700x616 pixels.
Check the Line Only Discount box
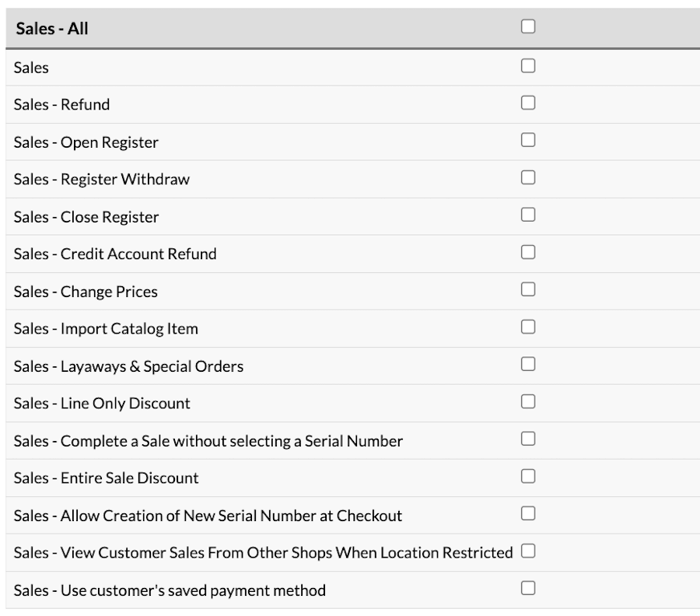[x=528, y=401]
